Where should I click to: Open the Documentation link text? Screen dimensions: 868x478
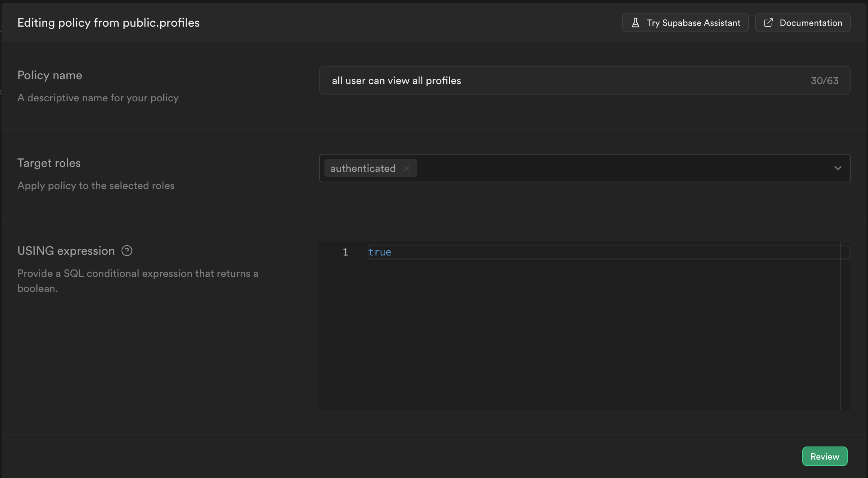pyautogui.click(x=811, y=23)
